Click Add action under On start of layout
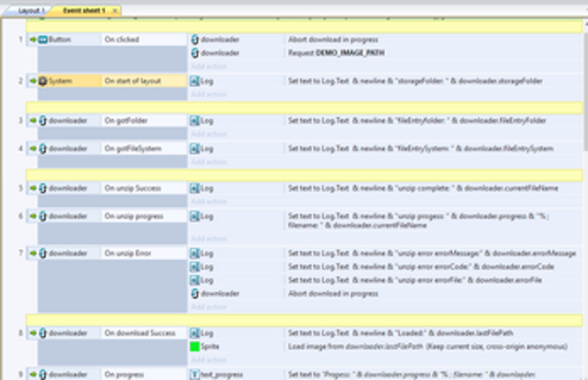This screenshot has width=588, height=380. coord(209,95)
